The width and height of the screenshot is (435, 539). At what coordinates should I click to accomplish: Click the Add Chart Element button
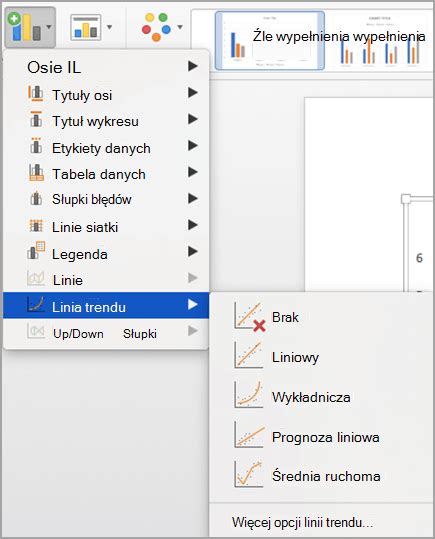(x=30, y=27)
